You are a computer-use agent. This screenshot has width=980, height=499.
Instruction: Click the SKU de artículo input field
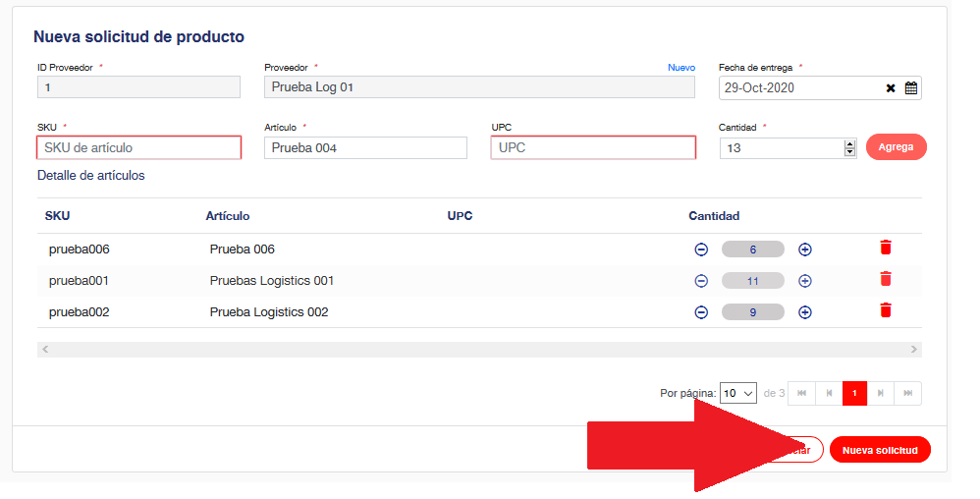(x=138, y=147)
